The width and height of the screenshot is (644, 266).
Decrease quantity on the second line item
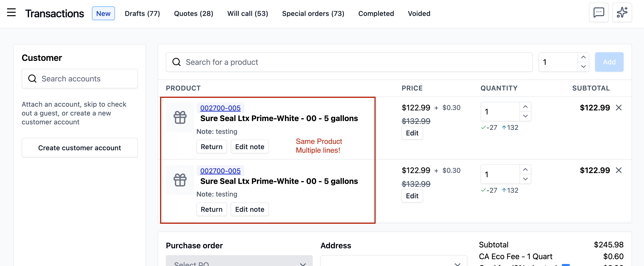tap(525, 179)
